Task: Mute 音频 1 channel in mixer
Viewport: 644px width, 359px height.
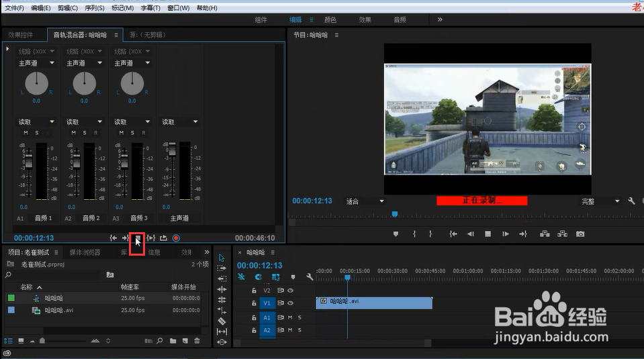Action: point(26,133)
